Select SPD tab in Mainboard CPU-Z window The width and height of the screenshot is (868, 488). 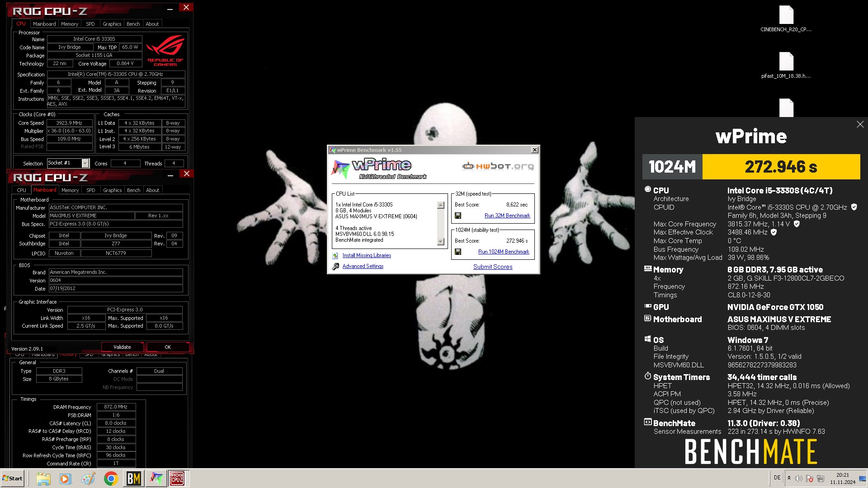pyautogui.click(x=91, y=190)
